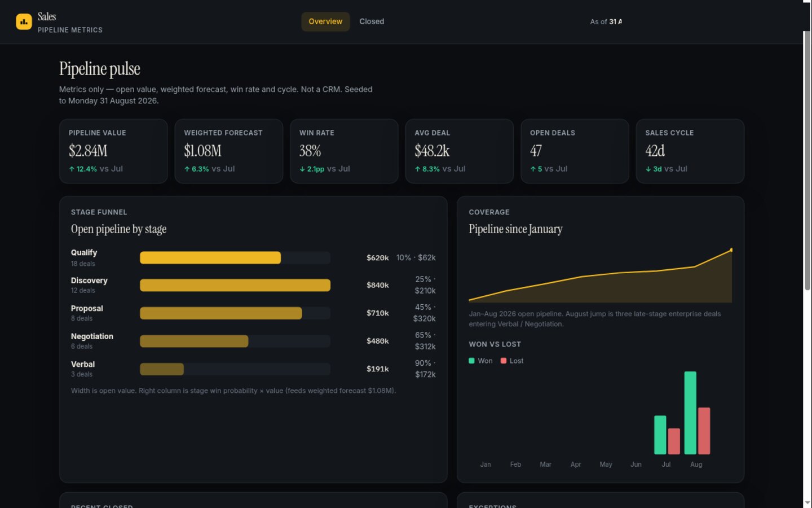Image resolution: width=812 pixels, height=508 pixels.
Task: Click the up arrow beside 5 vs Jul
Action: point(533,169)
